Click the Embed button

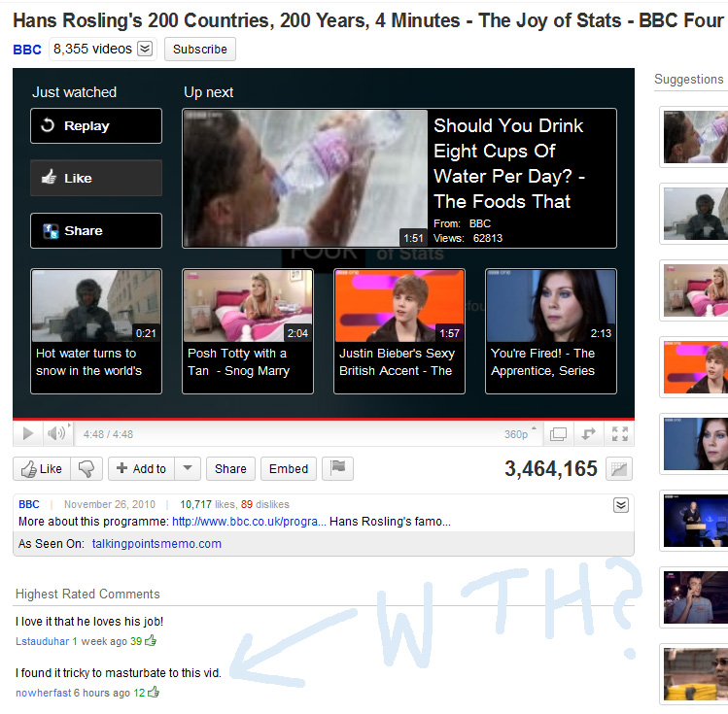[289, 468]
